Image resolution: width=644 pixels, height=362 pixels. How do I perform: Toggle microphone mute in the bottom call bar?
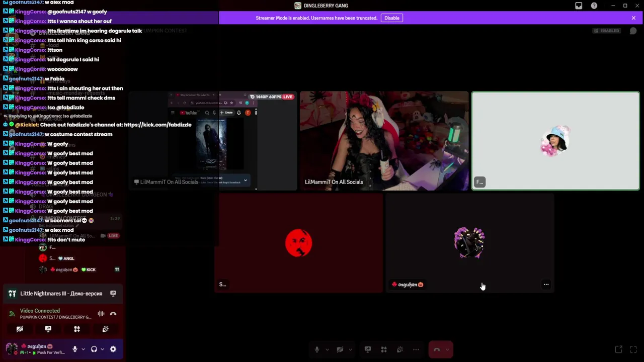click(x=317, y=349)
